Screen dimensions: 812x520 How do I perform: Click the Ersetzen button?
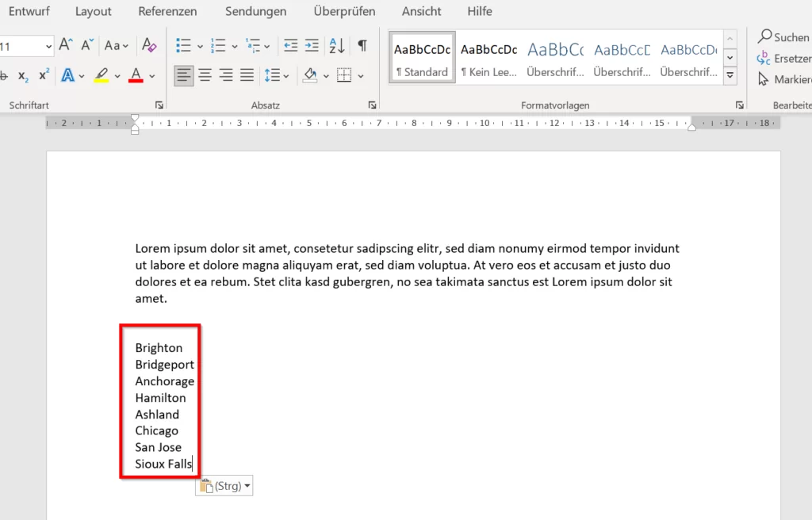pos(785,59)
